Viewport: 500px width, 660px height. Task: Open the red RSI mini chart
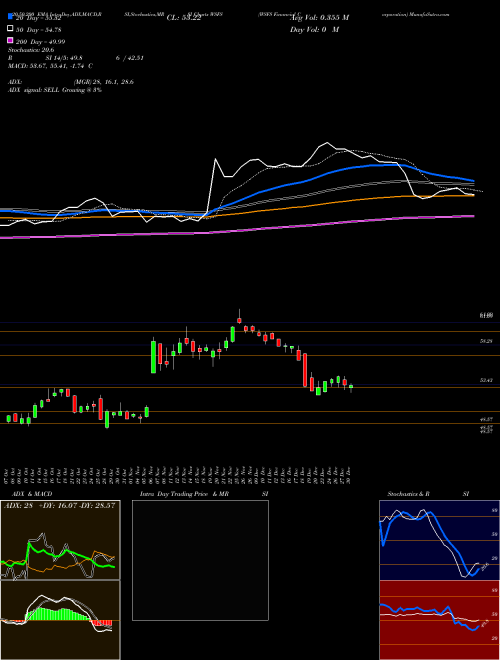(x=439, y=620)
